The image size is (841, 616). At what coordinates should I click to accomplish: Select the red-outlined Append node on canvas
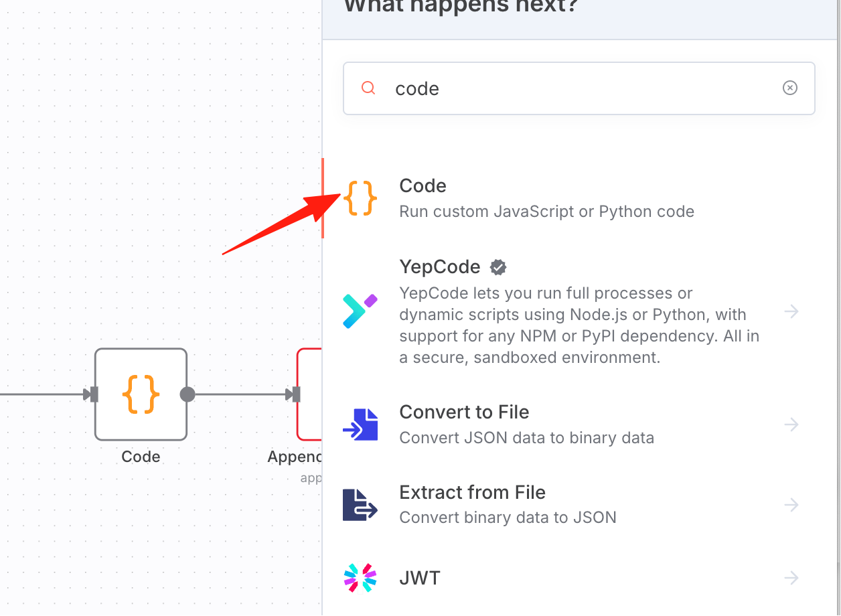click(x=309, y=394)
